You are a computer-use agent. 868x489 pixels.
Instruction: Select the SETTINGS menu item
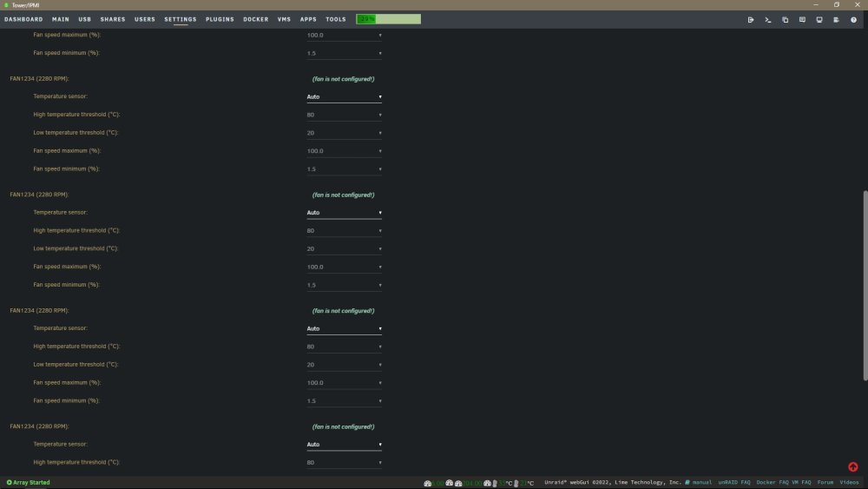point(181,19)
